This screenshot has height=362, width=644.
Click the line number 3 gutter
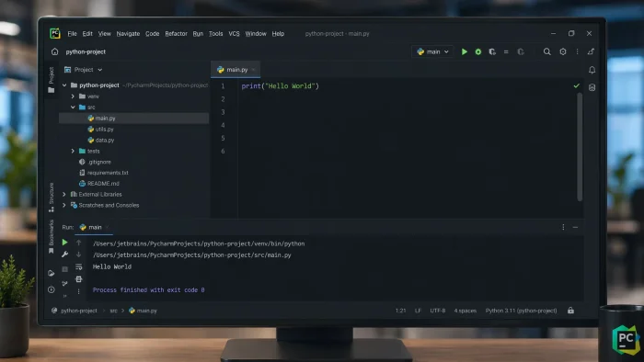tap(223, 112)
